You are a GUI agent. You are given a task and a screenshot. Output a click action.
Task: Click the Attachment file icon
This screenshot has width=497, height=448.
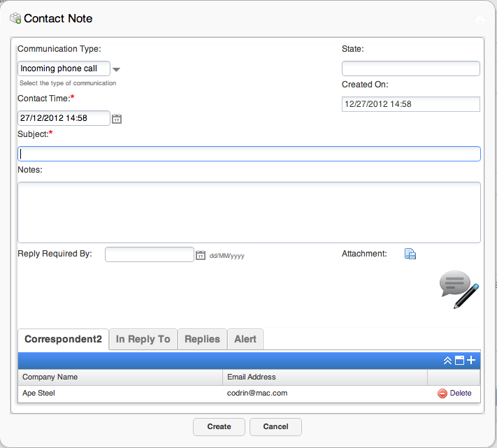pos(410,254)
